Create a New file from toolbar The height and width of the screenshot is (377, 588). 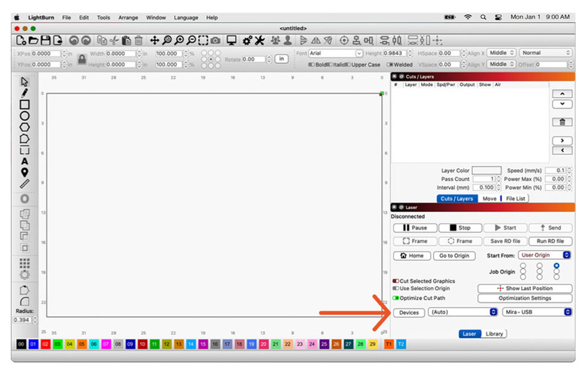coord(21,40)
